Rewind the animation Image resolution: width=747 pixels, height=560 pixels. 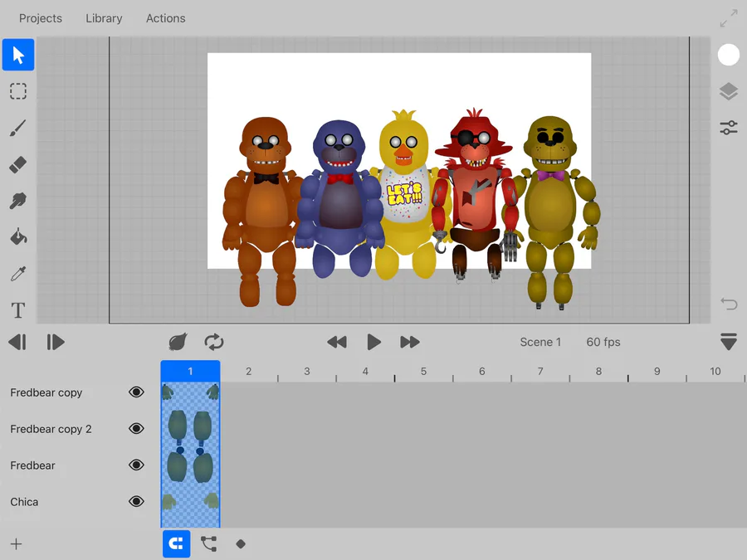click(337, 342)
